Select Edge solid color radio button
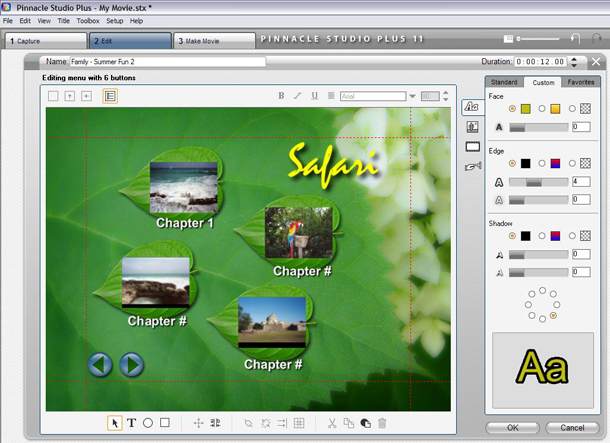 [x=512, y=163]
